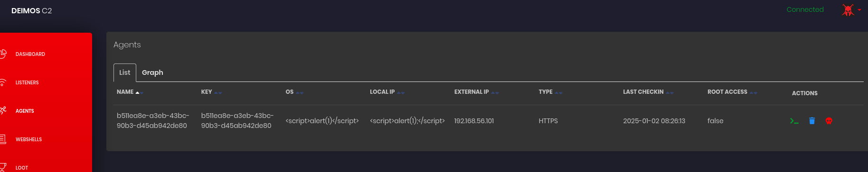The image size is (868, 172).
Task: Open the red user avatar menu
Action: point(850,10)
